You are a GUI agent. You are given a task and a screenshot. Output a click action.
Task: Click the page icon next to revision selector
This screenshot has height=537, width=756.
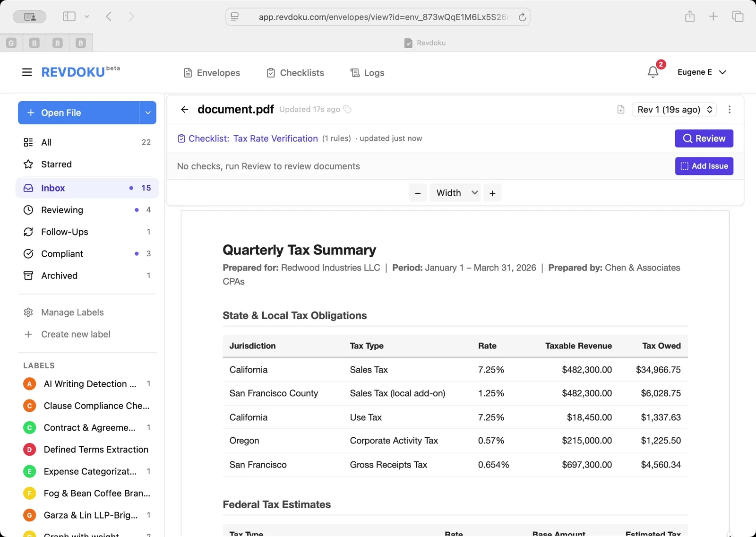[620, 109]
